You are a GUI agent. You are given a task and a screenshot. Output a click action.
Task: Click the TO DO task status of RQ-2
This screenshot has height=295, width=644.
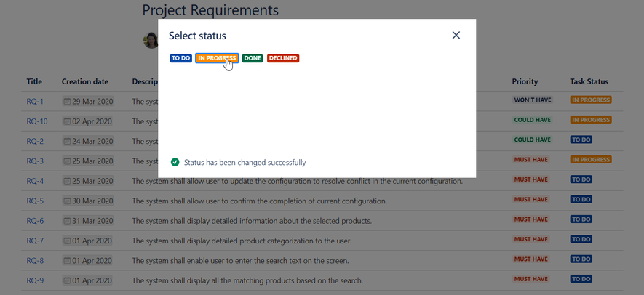(581, 140)
